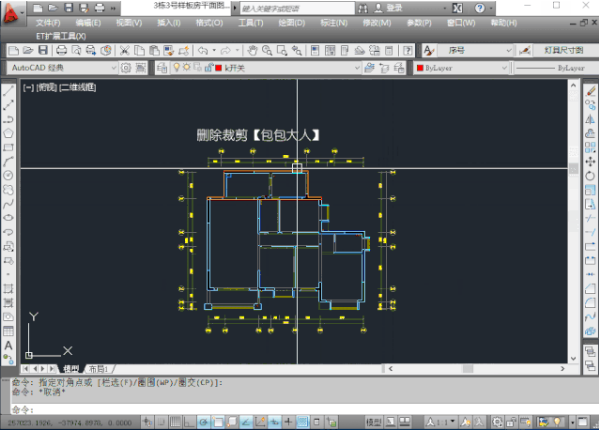Expand the AutoCAD 经典 workspace dropdown
Image resolution: width=599 pixels, height=431 pixels.
pyautogui.click(x=113, y=68)
